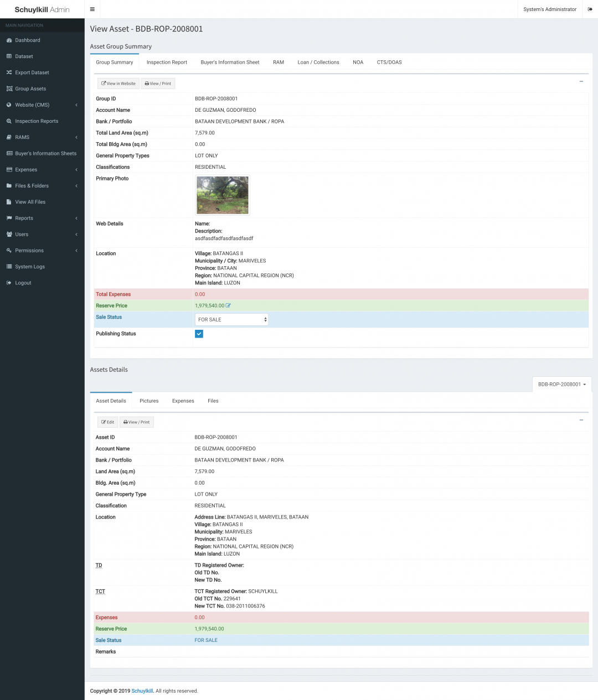The width and height of the screenshot is (598, 700).
Task: Click the System Logs list icon
Action: pos(9,267)
